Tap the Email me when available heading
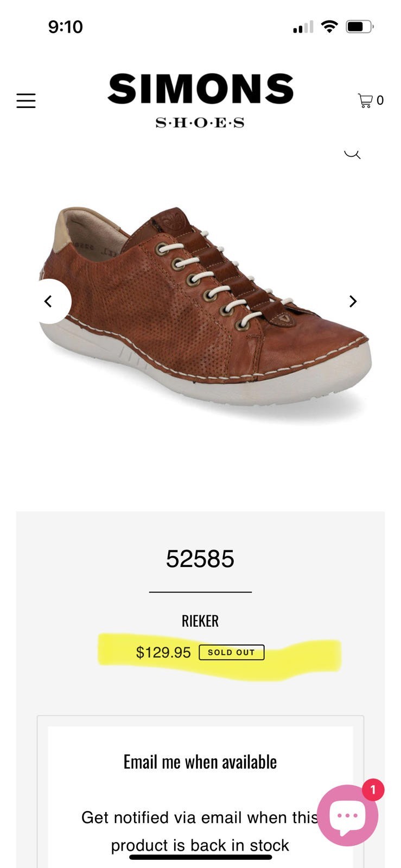The height and width of the screenshot is (868, 401). click(200, 762)
